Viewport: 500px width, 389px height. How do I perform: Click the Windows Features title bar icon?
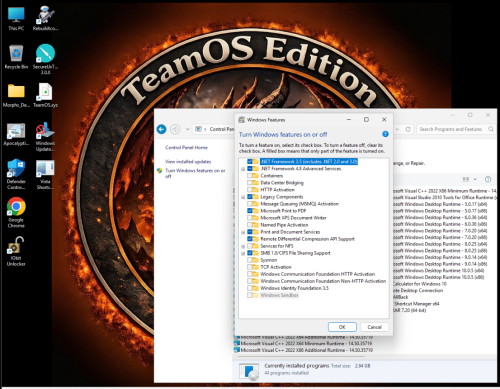point(242,120)
